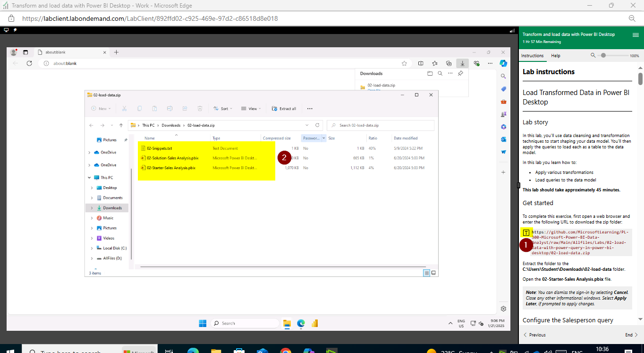Open a new Edge tab
Screen dimensions: 644x353
[116, 52]
